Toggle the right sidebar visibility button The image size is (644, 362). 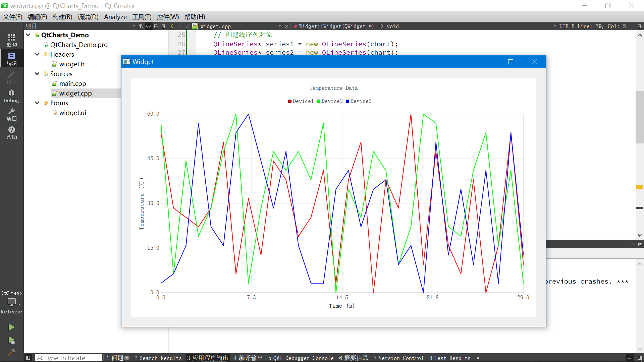pos(640,358)
